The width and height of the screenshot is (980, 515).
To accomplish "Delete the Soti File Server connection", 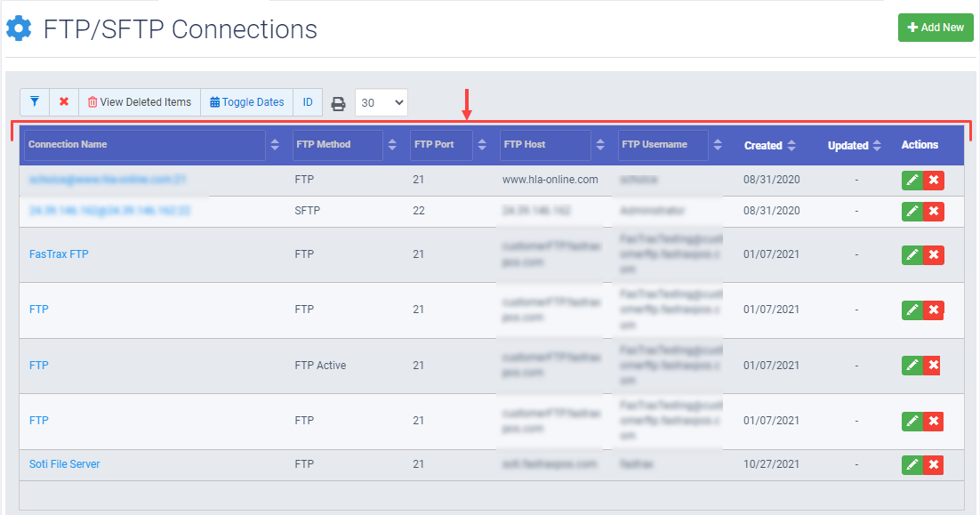I will 933,464.
